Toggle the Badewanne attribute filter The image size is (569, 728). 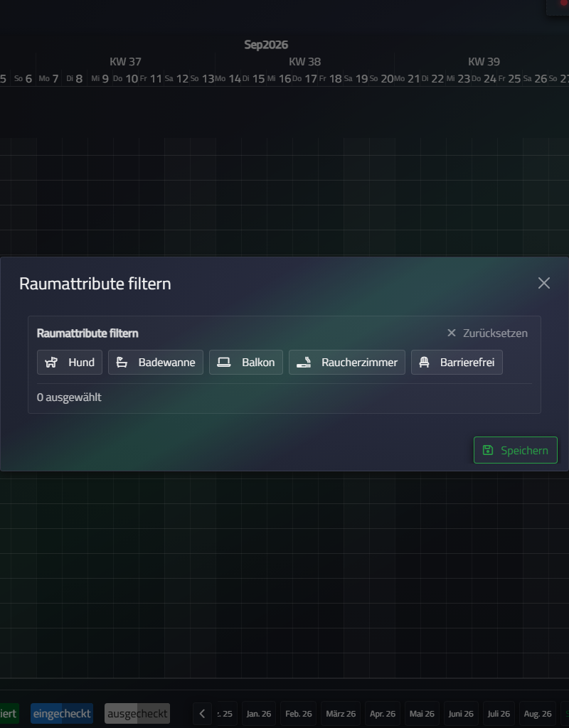pyautogui.click(x=156, y=362)
